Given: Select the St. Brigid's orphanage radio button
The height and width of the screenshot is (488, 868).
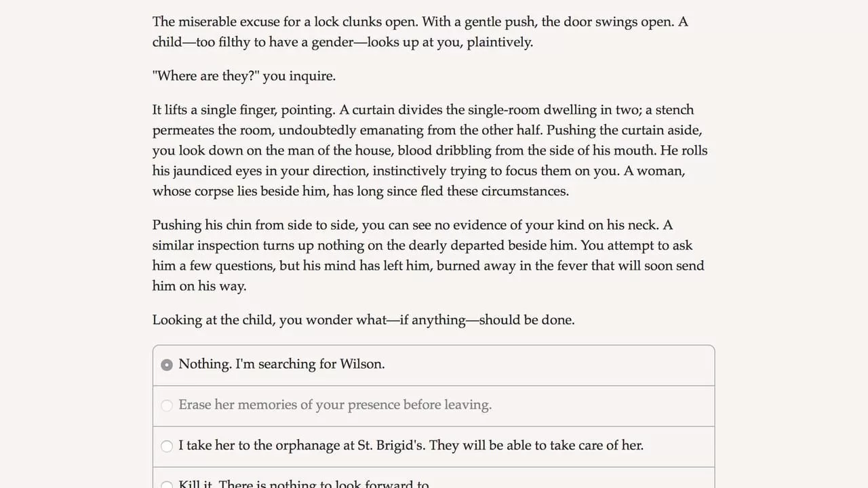Looking at the screenshot, I should [x=167, y=446].
